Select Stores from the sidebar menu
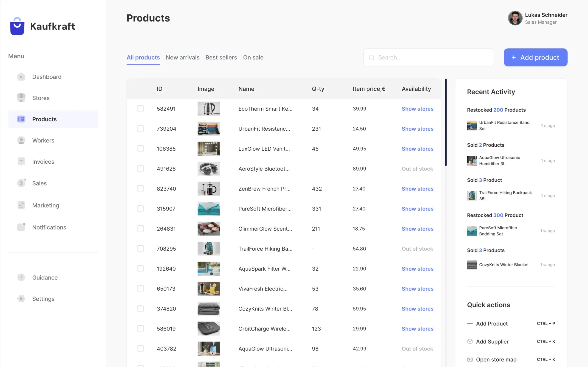The height and width of the screenshot is (367, 588). point(41,98)
